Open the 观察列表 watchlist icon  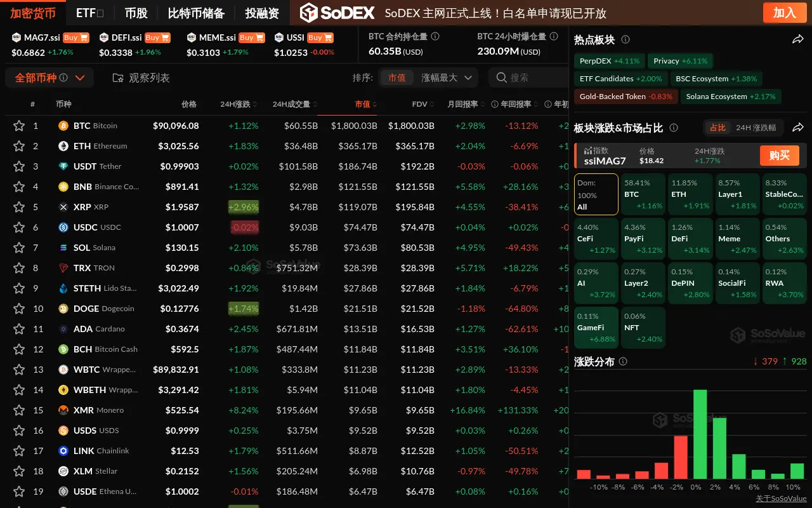(x=118, y=77)
